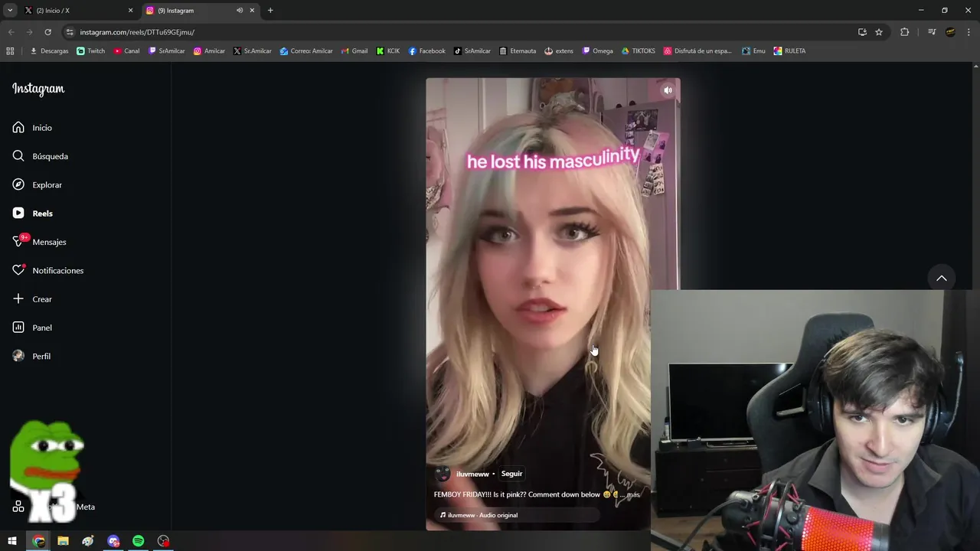Open Perfil avatar in sidebar

pyautogui.click(x=18, y=356)
